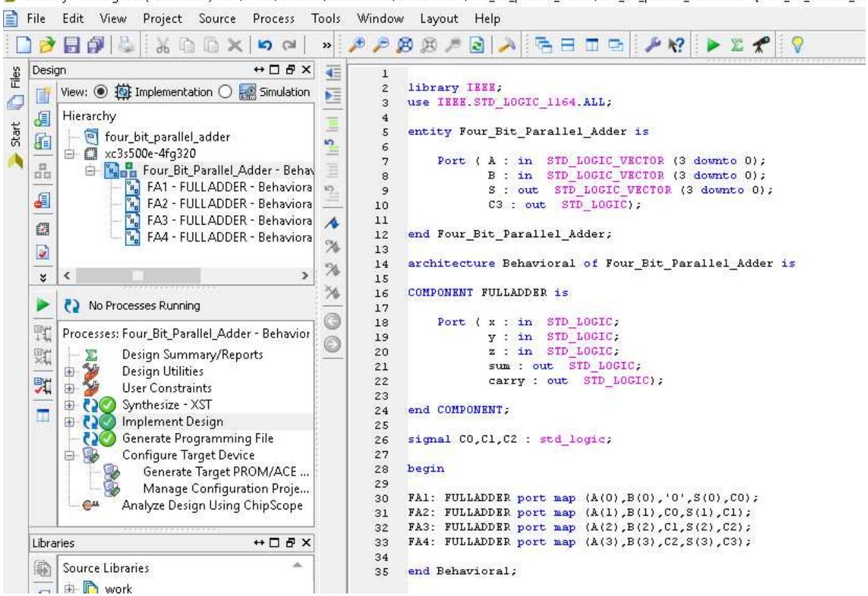Save the file with the floppy disk icon
This screenshot has height=596, width=868.
click(73, 45)
